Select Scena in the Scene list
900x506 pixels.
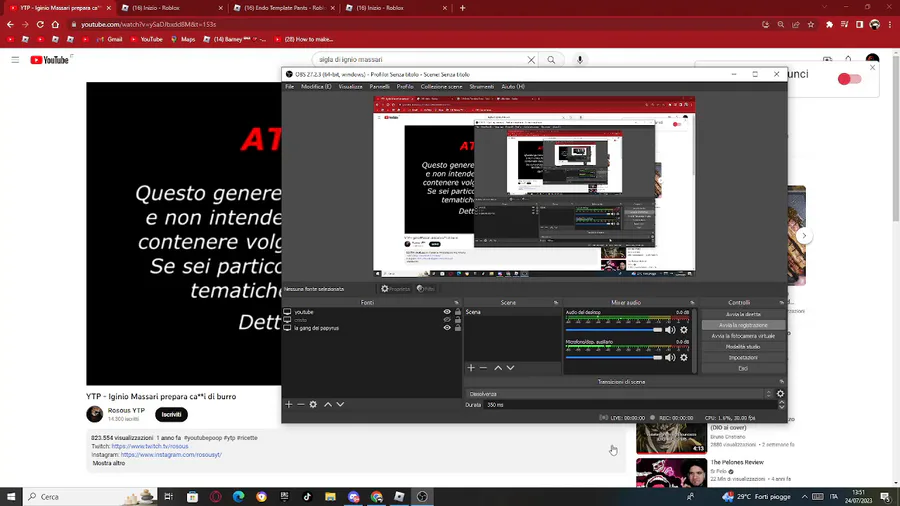[512, 312]
